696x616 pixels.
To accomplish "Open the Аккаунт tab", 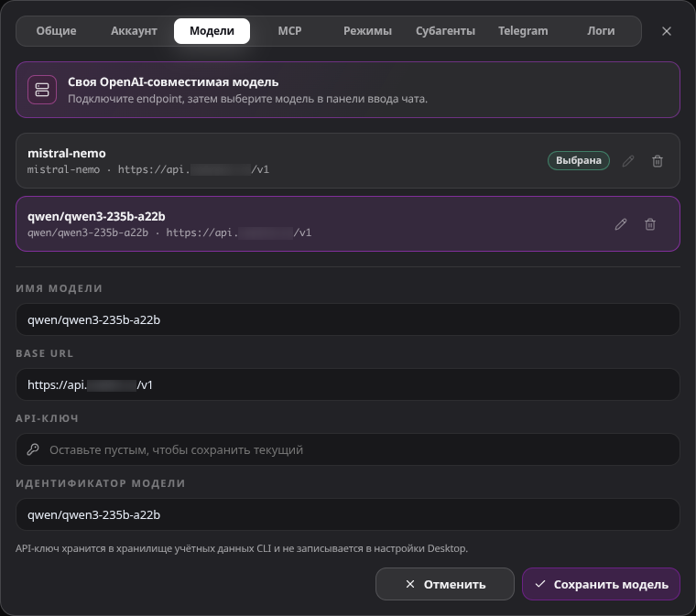I will pos(134,31).
